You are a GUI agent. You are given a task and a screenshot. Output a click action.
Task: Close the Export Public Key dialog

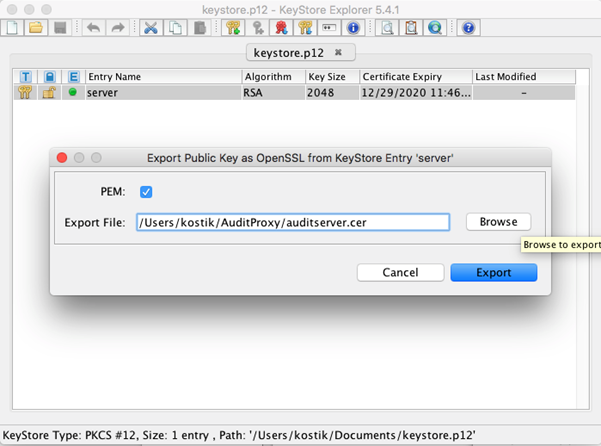(62, 157)
